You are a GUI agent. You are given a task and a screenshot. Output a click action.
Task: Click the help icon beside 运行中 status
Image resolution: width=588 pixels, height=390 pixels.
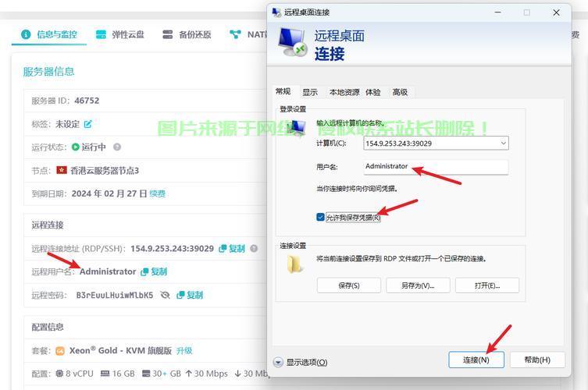point(117,147)
